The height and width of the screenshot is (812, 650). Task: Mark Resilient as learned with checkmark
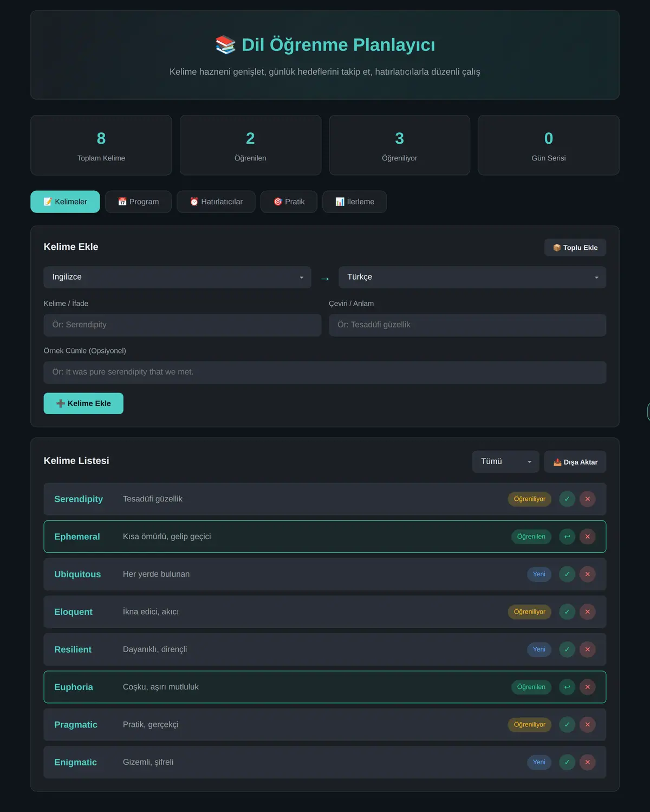(x=567, y=649)
